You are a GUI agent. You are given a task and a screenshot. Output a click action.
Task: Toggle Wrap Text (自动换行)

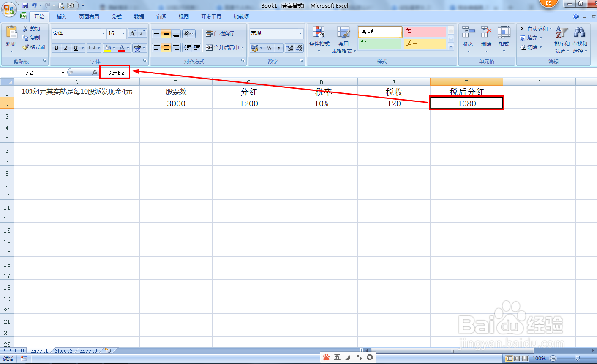click(220, 34)
